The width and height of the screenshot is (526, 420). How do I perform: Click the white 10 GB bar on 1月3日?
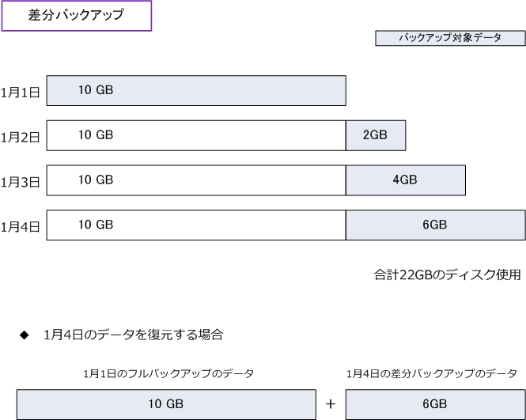[x=196, y=180]
